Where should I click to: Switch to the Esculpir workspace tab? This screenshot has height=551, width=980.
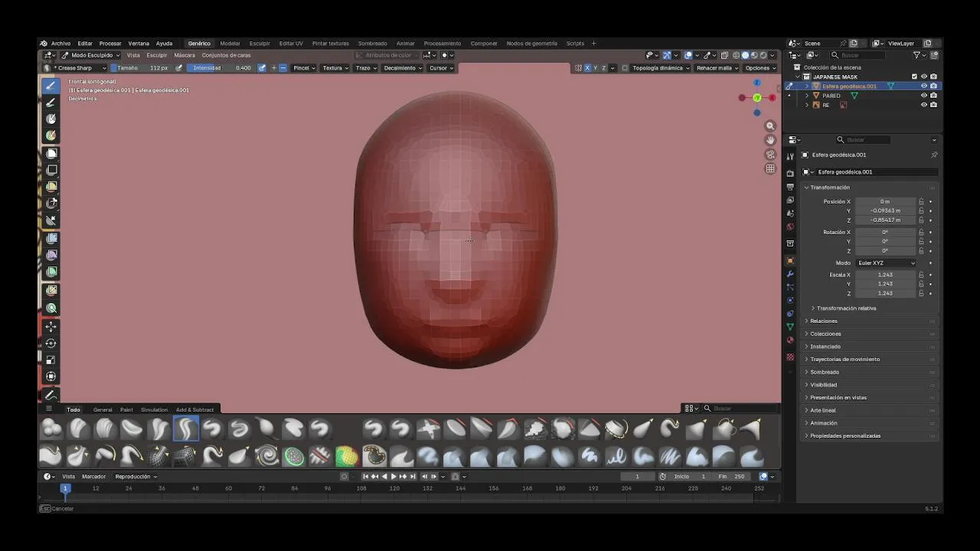(260, 44)
